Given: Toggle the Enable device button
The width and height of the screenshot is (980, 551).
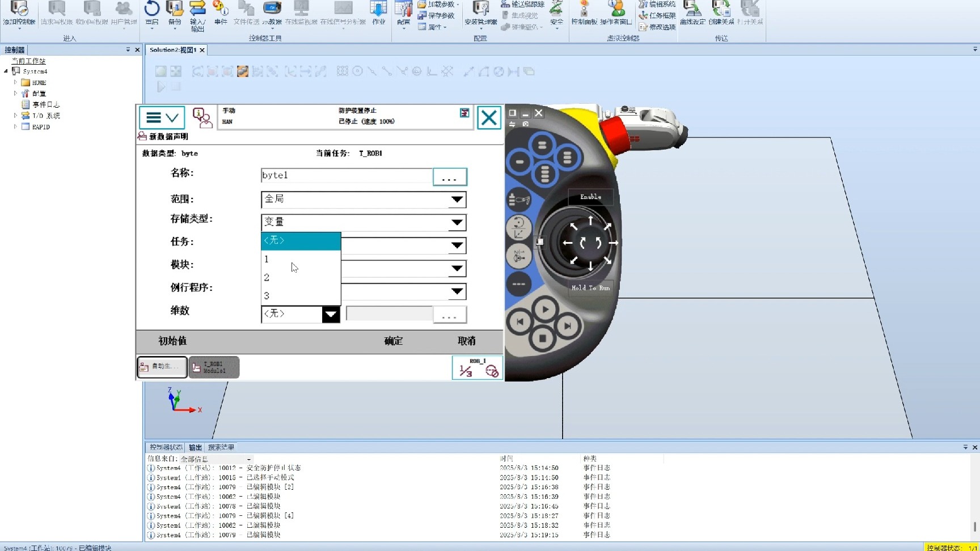Looking at the screenshot, I should 590,197.
